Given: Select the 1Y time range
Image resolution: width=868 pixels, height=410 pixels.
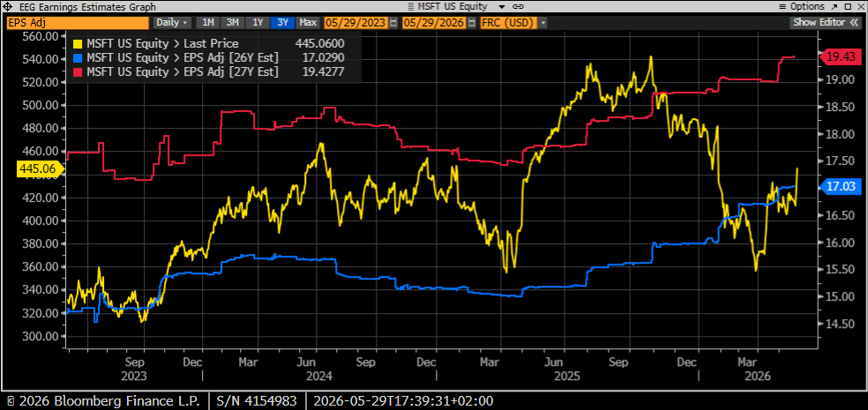Looking at the screenshot, I should click(258, 23).
